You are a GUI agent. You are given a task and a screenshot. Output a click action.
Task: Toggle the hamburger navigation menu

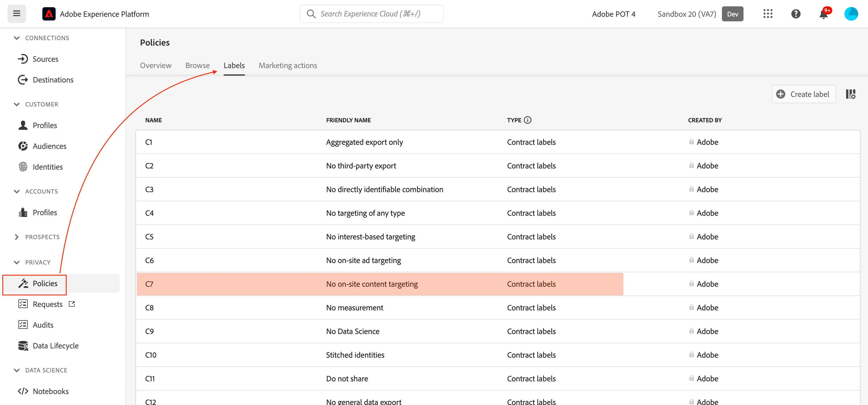16,14
